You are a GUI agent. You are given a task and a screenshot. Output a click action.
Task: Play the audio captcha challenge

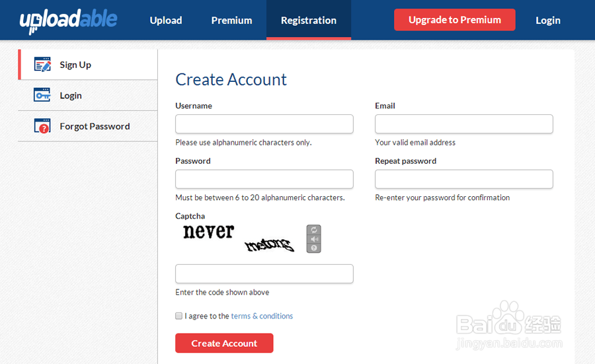coord(314,239)
